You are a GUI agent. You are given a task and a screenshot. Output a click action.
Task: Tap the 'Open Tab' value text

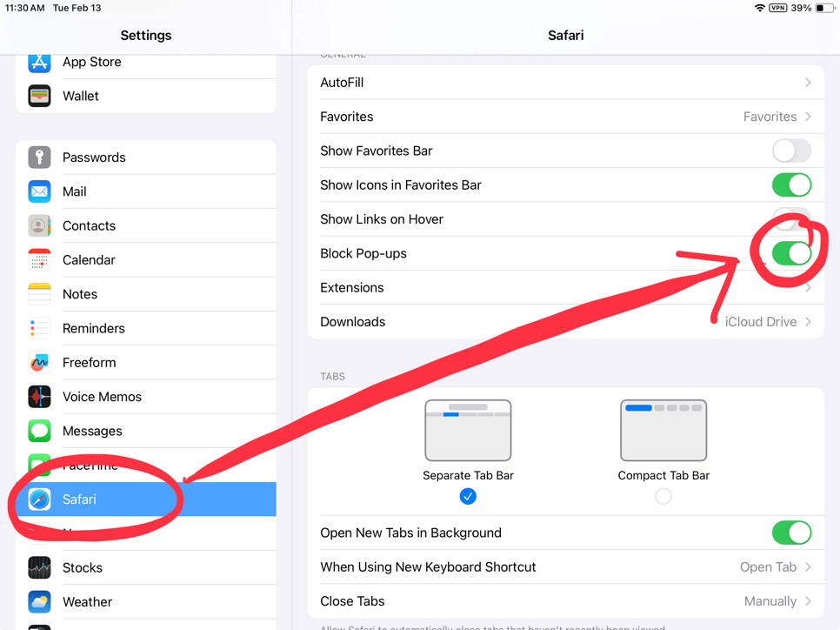tap(768, 567)
